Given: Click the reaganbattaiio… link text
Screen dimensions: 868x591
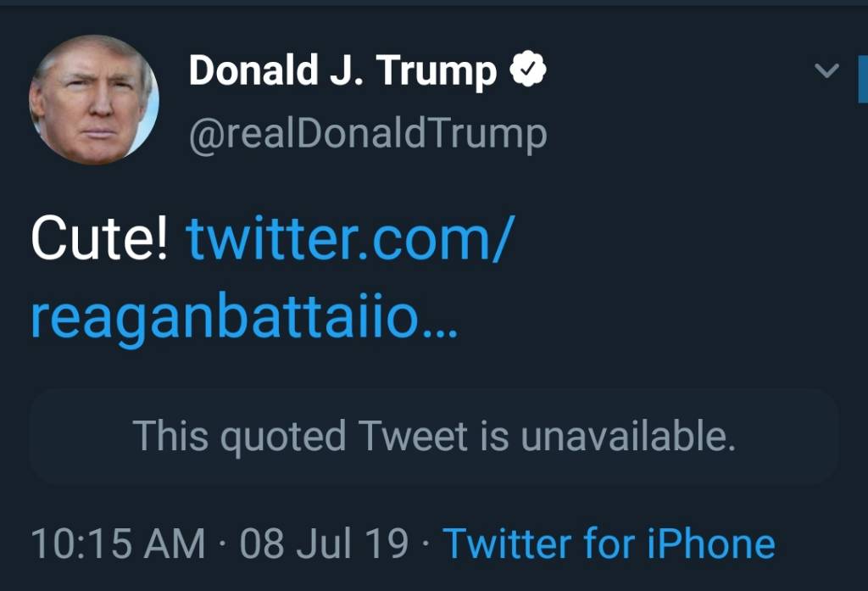Looking at the screenshot, I should pyautogui.click(x=229, y=321).
